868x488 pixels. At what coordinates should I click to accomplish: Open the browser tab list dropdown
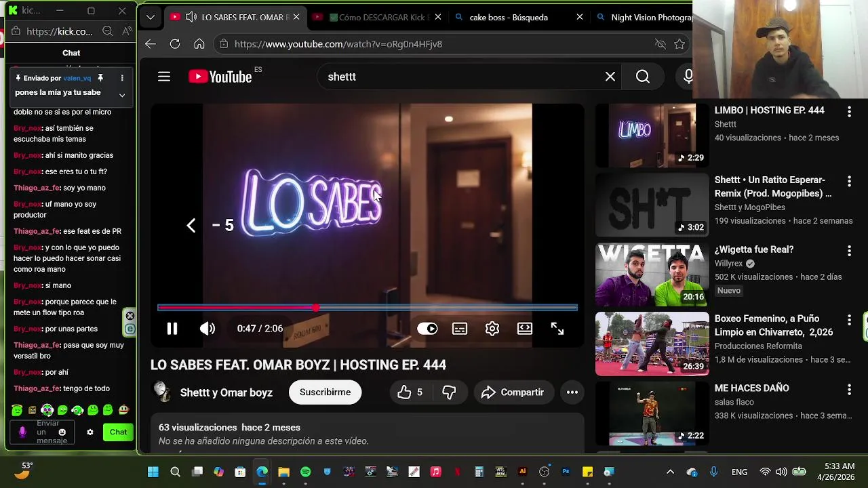[151, 17]
